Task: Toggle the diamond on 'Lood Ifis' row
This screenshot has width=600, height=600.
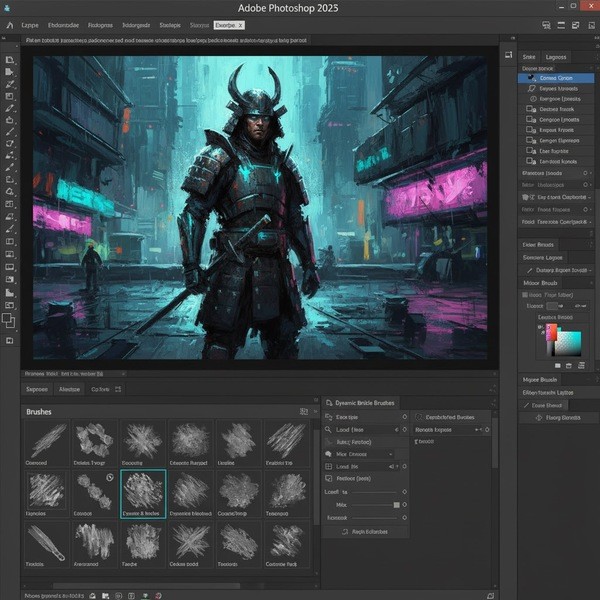Action: pos(404,466)
